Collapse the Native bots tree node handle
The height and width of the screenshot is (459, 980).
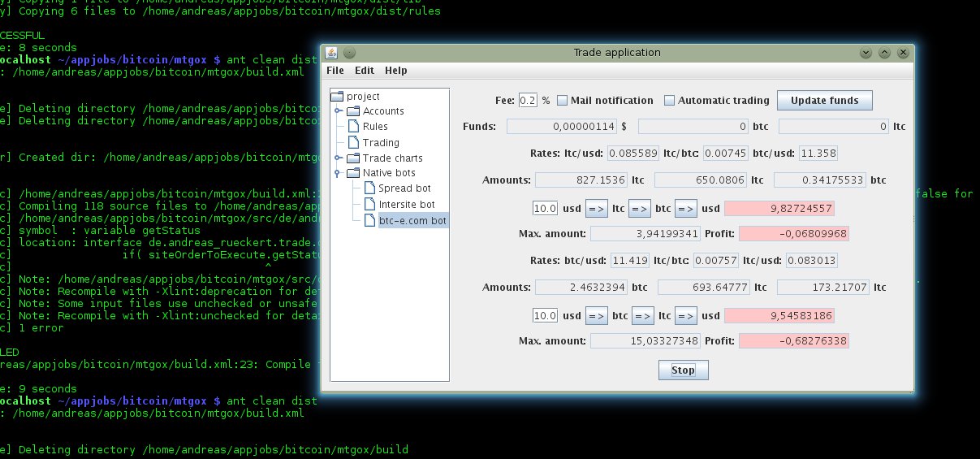click(338, 173)
